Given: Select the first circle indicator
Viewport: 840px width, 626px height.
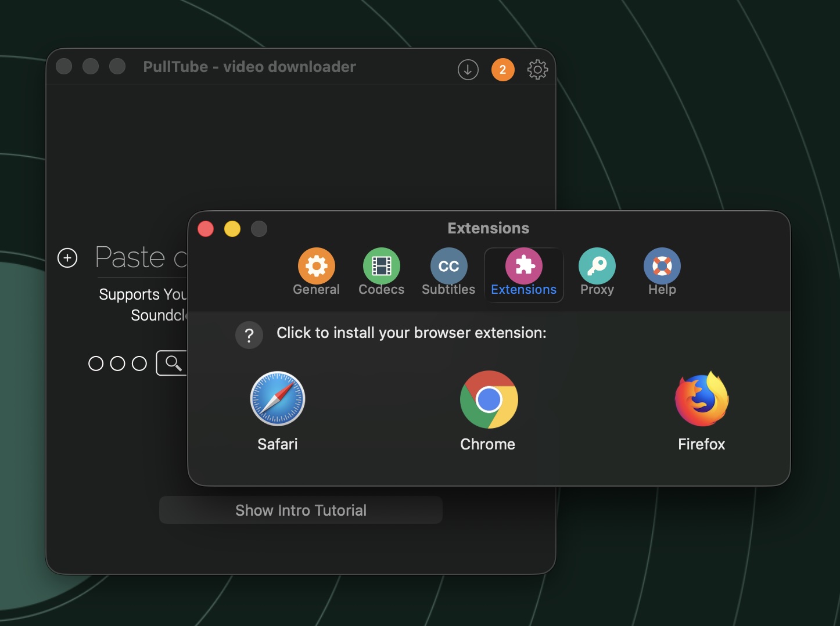Looking at the screenshot, I should pos(96,364).
